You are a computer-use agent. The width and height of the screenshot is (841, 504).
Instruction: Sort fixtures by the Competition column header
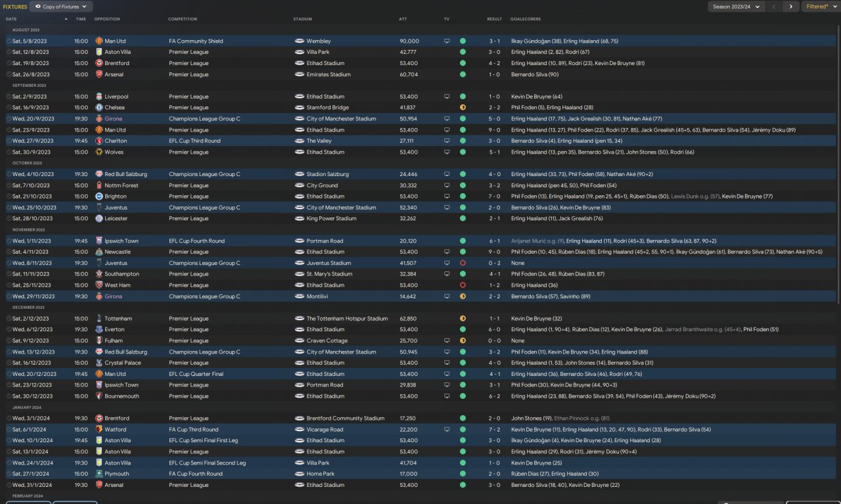pyautogui.click(x=183, y=19)
